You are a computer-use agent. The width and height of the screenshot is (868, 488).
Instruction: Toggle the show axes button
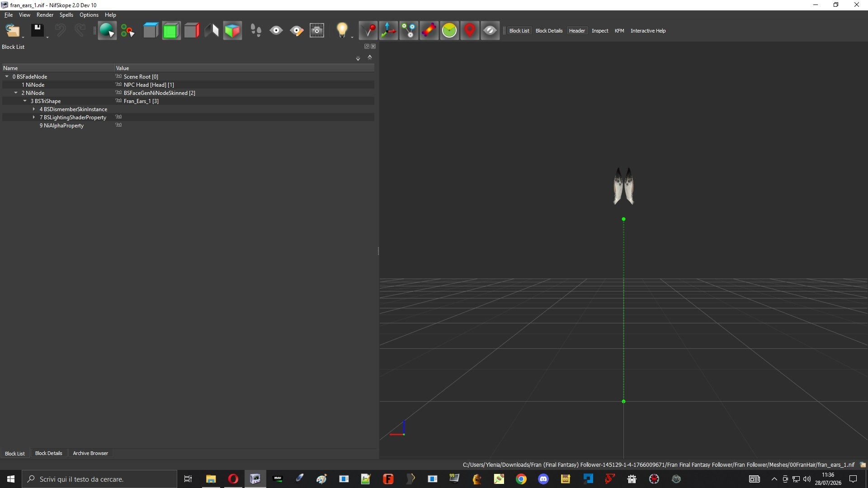(388, 31)
